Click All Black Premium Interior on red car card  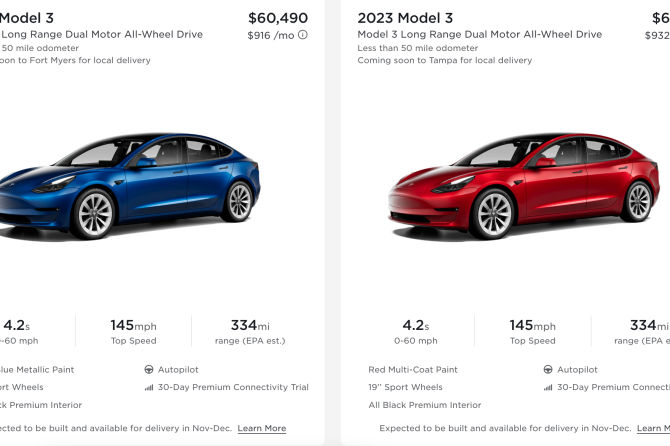tap(424, 405)
